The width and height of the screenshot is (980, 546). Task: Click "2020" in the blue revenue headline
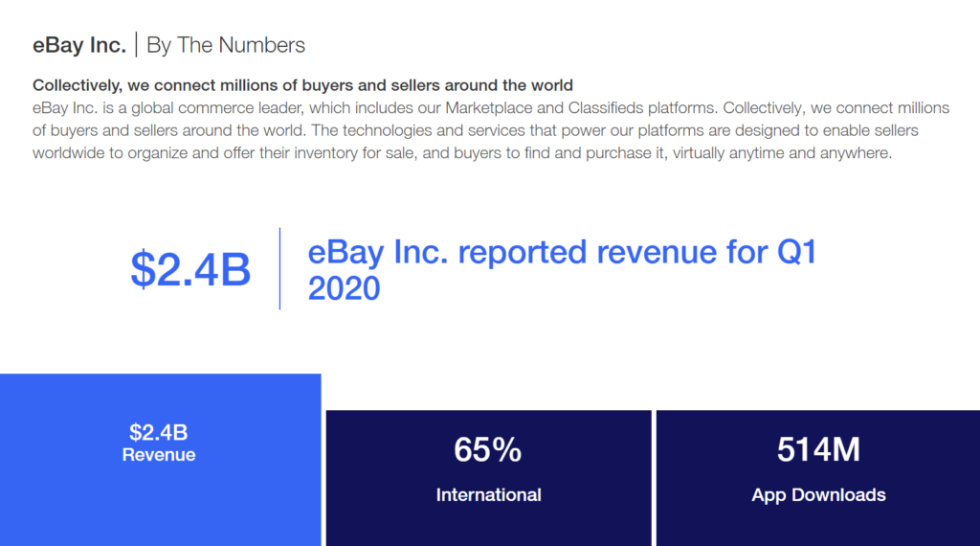pyautogui.click(x=344, y=287)
